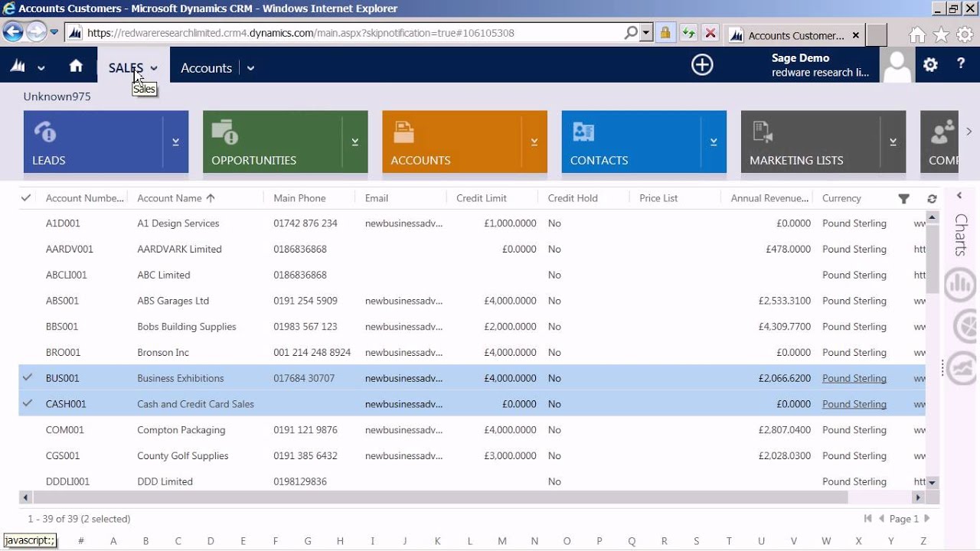The height and width of the screenshot is (551, 980).
Task: Click the horizontal scrollbar right arrow
Action: click(919, 497)
